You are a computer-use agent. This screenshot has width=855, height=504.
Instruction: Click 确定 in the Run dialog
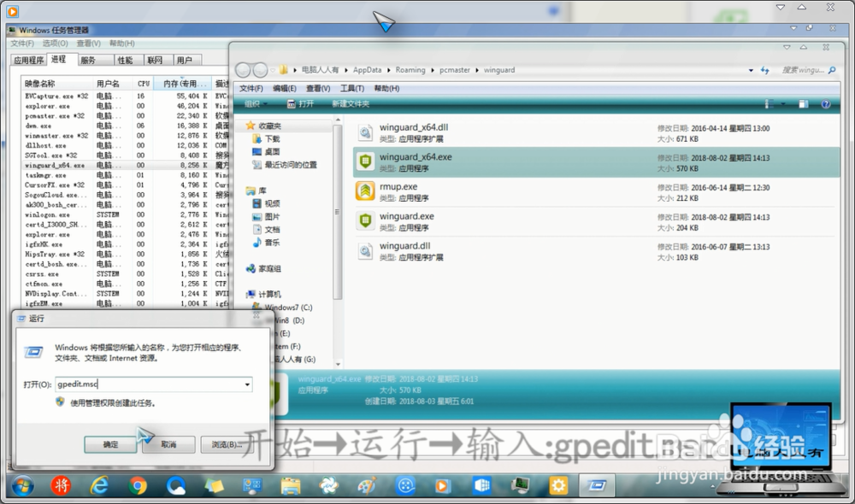coord(110,444)
